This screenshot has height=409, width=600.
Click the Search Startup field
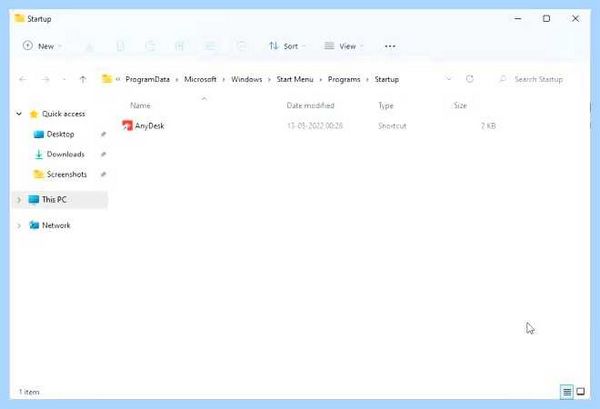533,79
